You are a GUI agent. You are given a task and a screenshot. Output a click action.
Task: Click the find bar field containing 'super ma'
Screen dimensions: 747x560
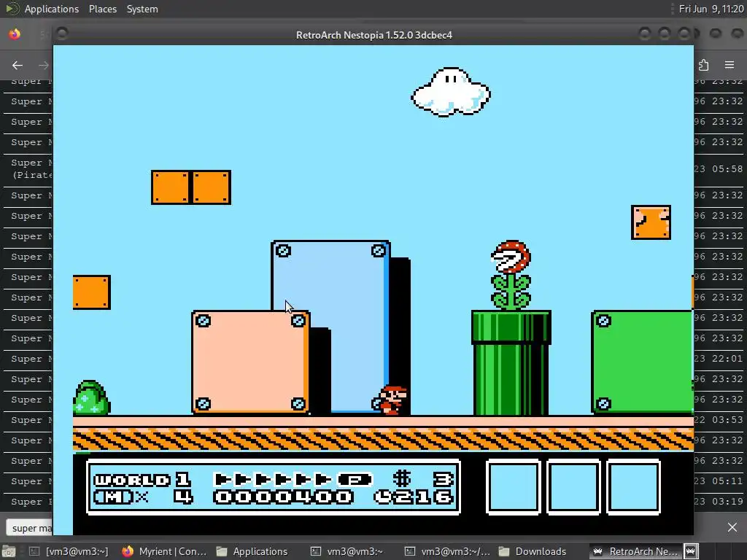coord(29,528)
